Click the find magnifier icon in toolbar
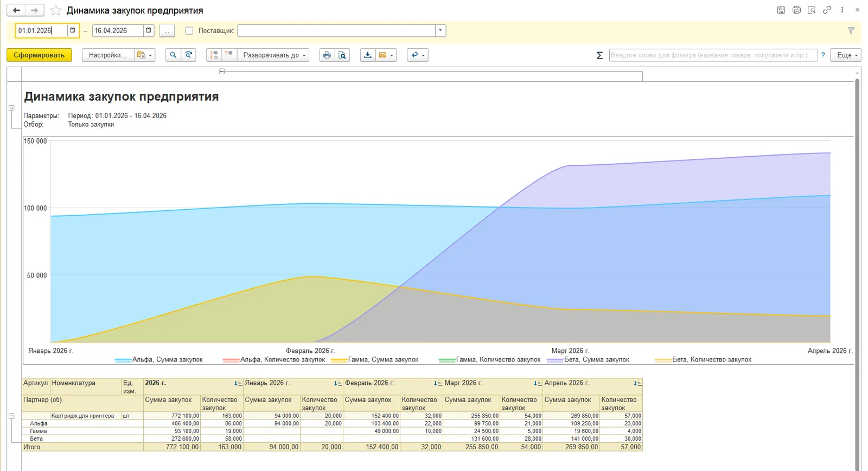Image resolution: width=868 pixels, height=471 pixels. (173, 55)
